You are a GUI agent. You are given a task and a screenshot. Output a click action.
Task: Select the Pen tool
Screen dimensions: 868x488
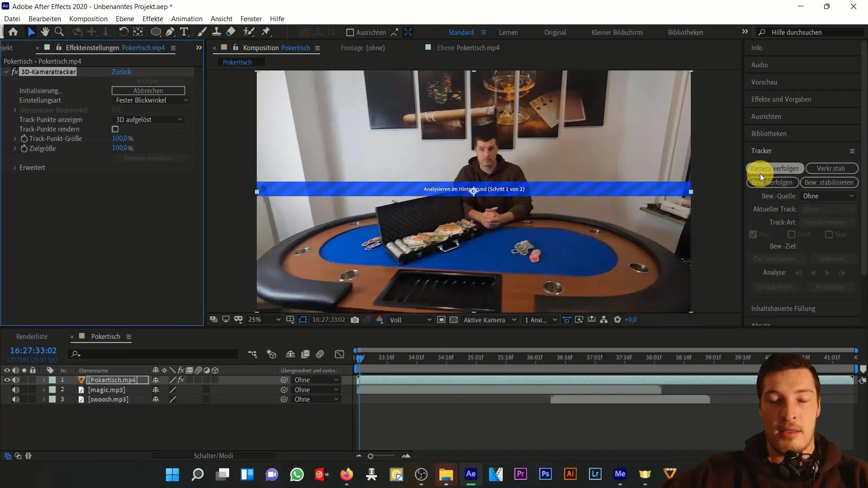click(x=170, y=32)
